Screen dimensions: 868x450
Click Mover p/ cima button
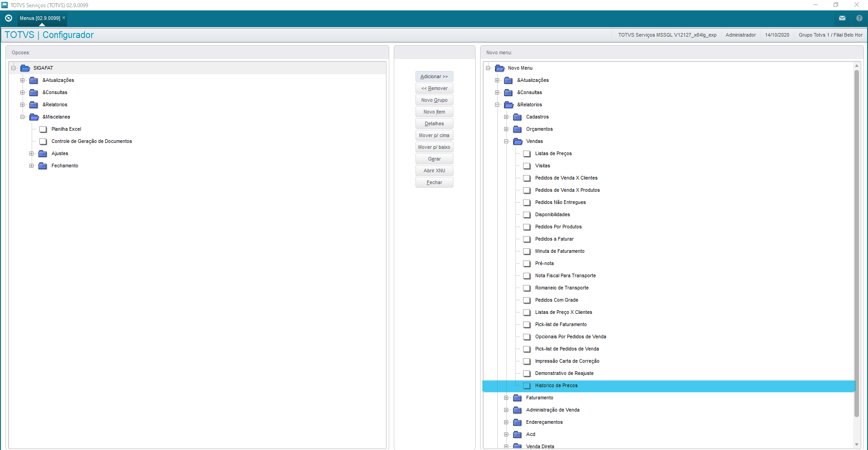point(434,135)
